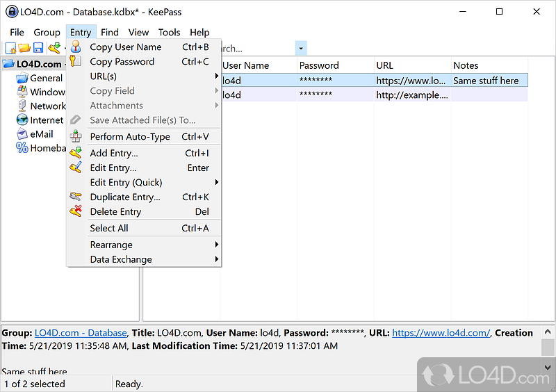Choose Copy Password from the Entry menu
Viewport: 556px width, 392px height.
pyautogui.click(x=122, y=62)
